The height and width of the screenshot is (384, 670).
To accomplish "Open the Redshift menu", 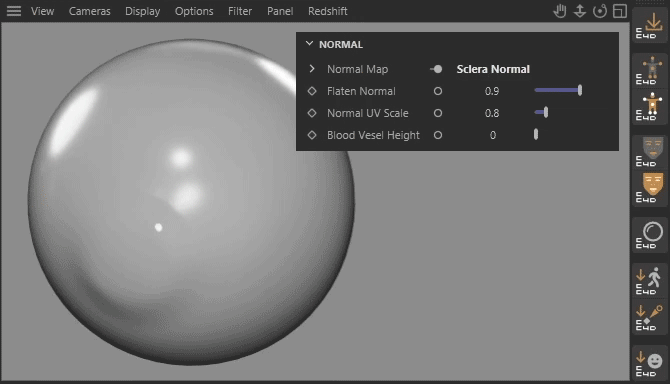I will 328,11.
